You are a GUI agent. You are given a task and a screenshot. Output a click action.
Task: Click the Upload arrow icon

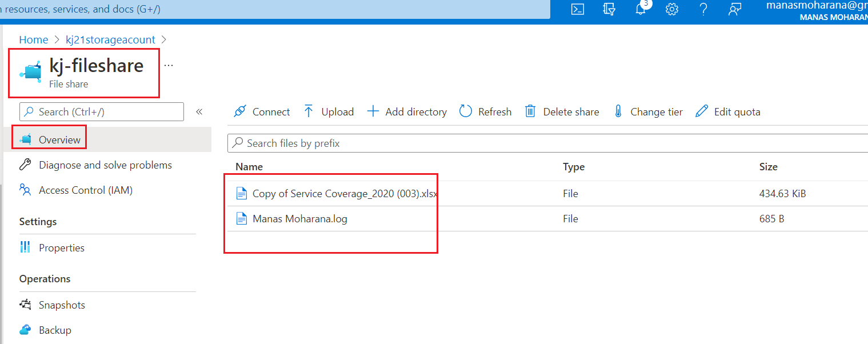tap(309, 111)
